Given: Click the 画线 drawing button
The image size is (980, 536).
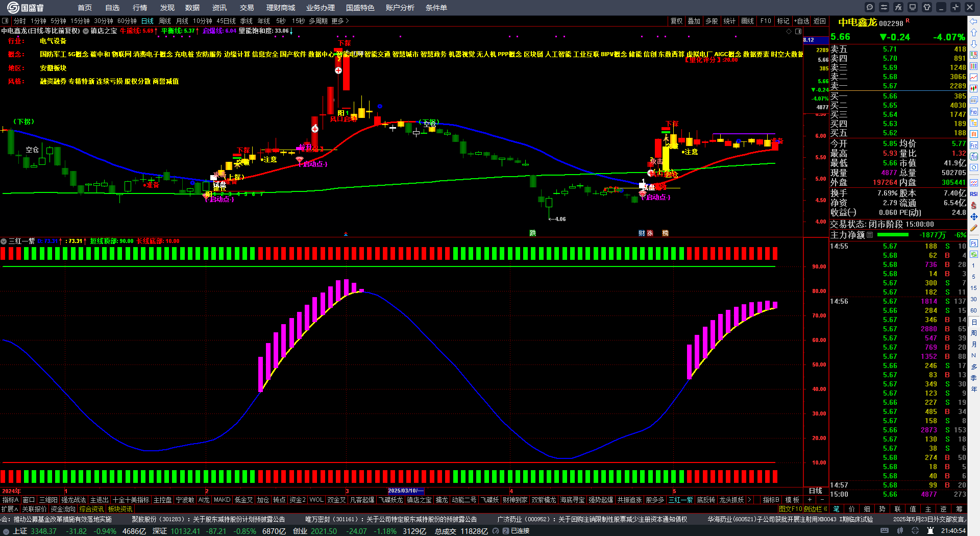Looking at the screenshot, I should (748, 21).
